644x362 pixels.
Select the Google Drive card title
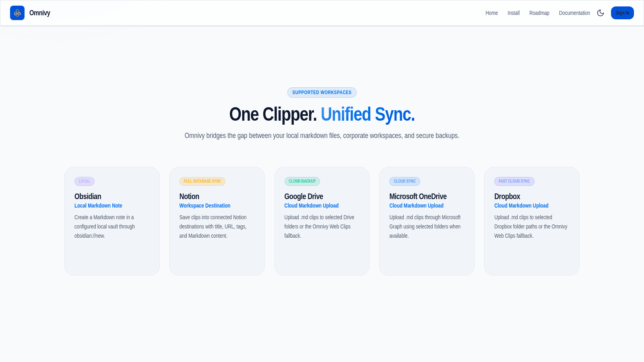(304, 196)
